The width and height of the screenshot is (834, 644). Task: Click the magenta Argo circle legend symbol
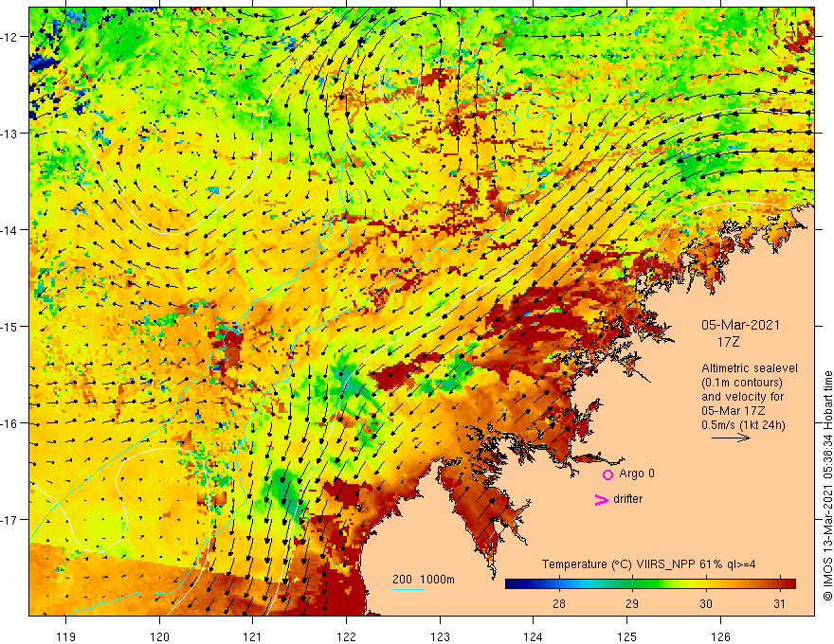tap(607, 474)
